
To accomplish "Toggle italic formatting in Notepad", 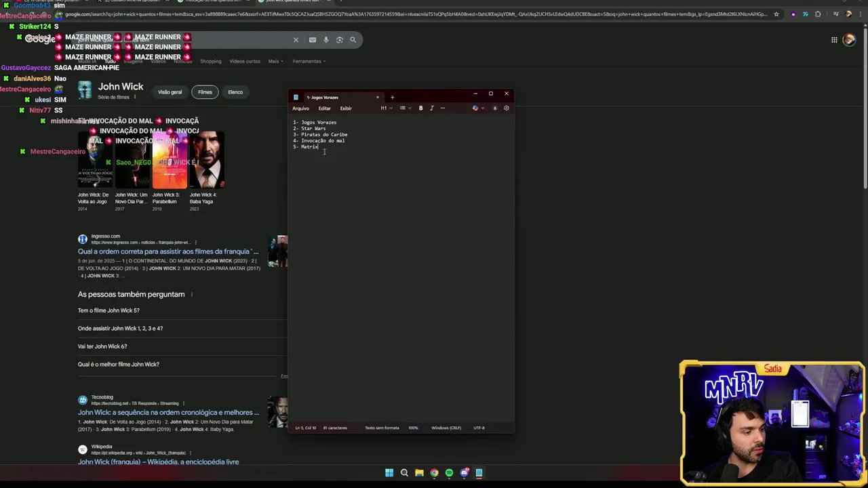I will [431, 108].
